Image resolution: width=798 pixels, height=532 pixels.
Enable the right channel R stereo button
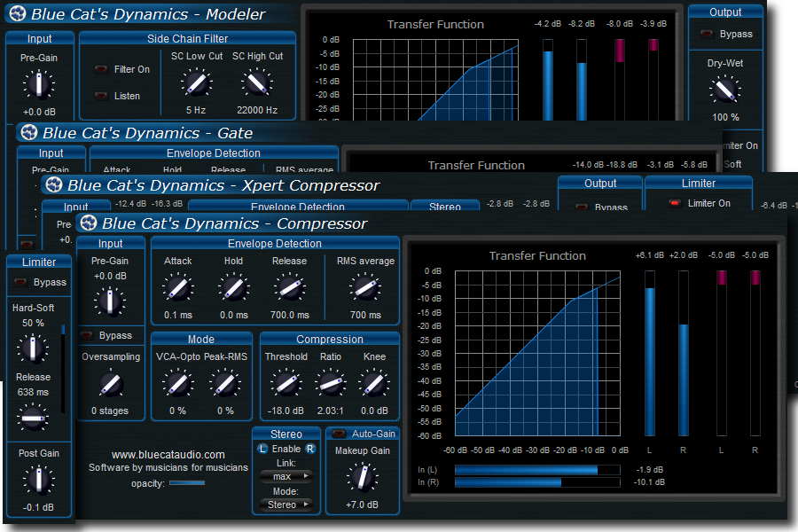(x=310, y=450)
